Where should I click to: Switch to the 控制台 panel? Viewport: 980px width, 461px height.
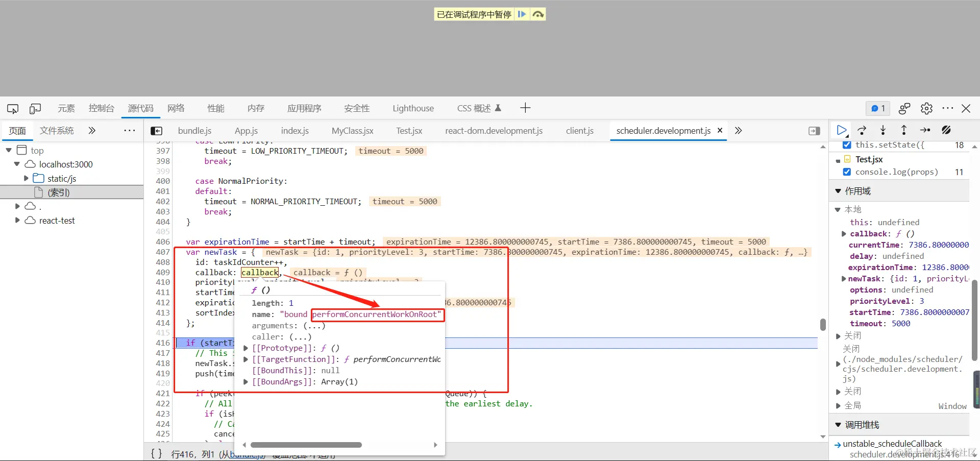101,108
